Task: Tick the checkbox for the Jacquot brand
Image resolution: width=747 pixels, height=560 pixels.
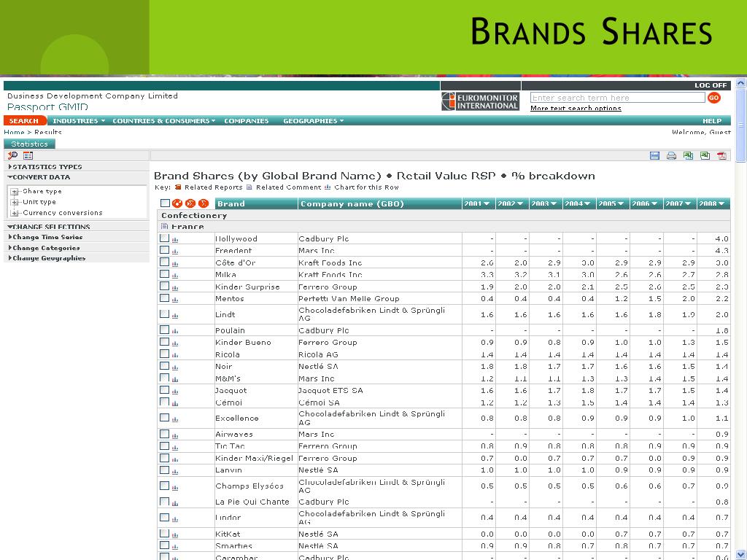Action: click(164, 389)
